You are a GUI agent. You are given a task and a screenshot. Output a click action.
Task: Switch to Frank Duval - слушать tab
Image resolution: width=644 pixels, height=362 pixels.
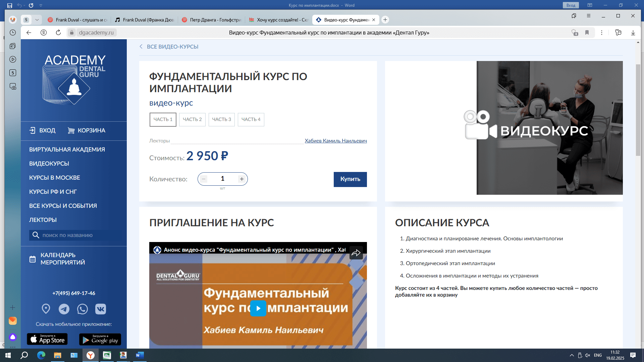[77, 20]
